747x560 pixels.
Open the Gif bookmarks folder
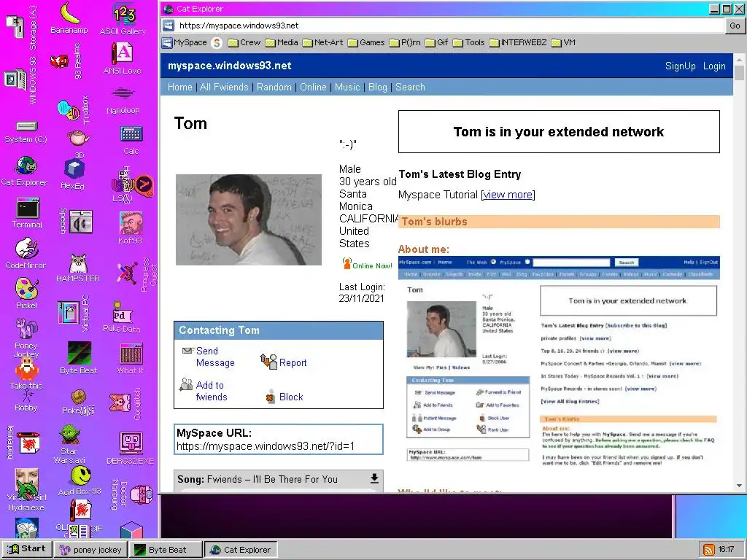[436, 42]
